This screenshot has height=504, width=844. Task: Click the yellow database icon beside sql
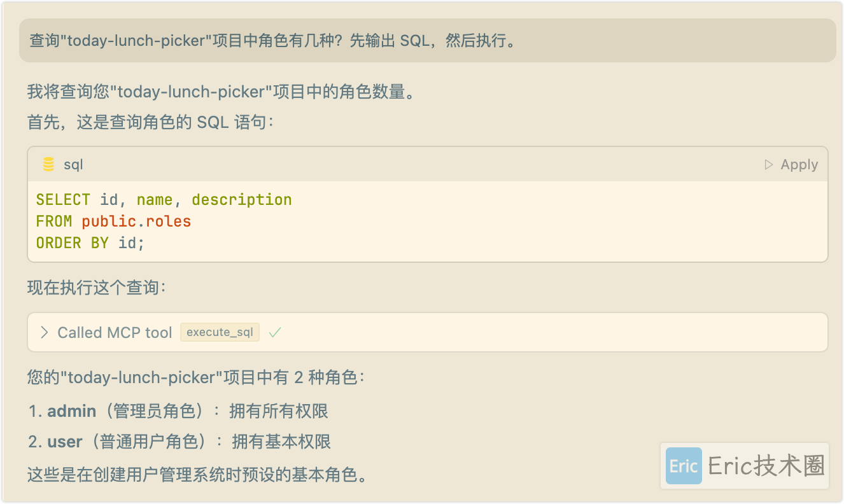pyautogui.click(x=48, y=165)
